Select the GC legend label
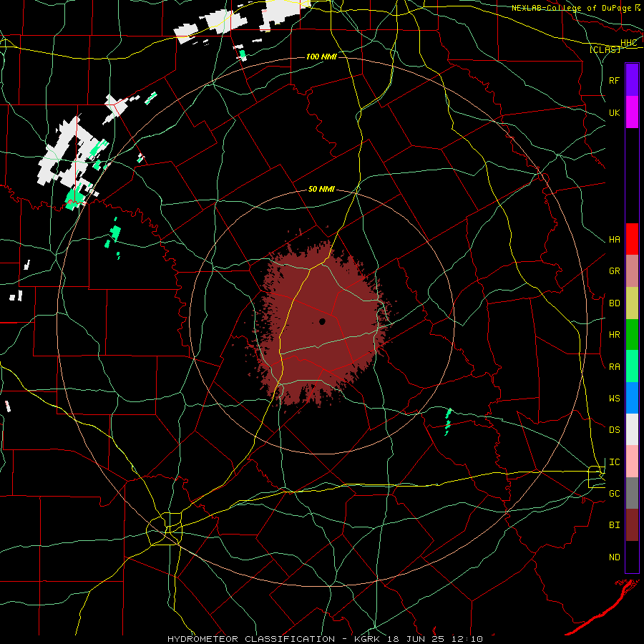644x644 pixels. coord(615,494)
